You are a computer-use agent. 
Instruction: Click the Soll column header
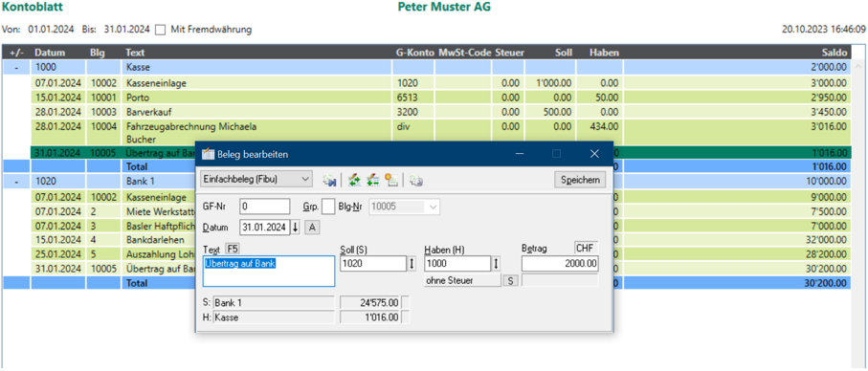563,53
